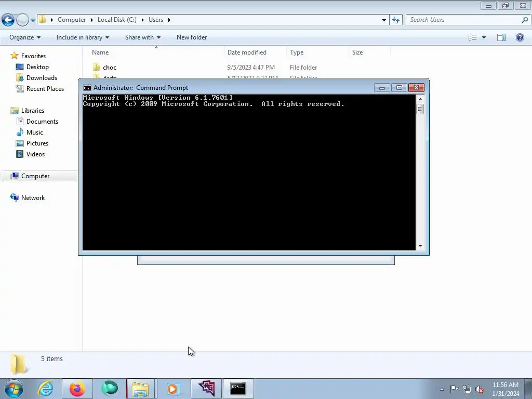This screenshot has width=532, height=399.
Task: Click the Computer breadcrumb in address bar
Action: pos(72,20)
